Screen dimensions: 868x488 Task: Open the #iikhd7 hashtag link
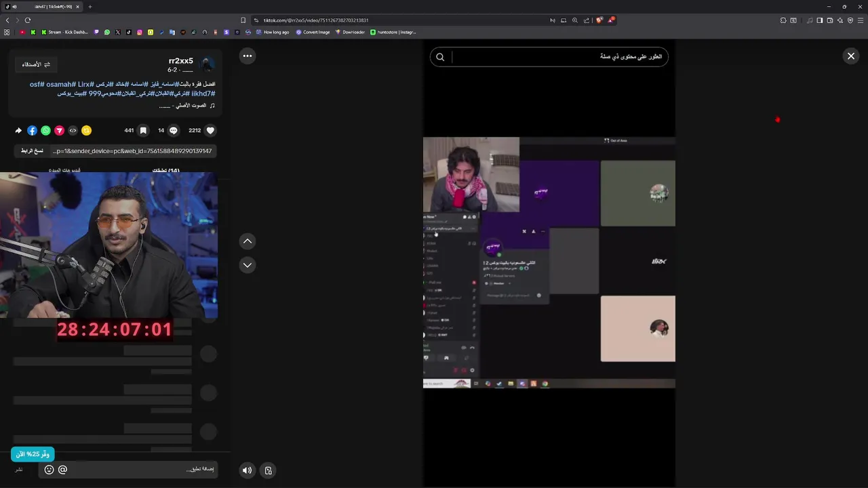[203, 94]
